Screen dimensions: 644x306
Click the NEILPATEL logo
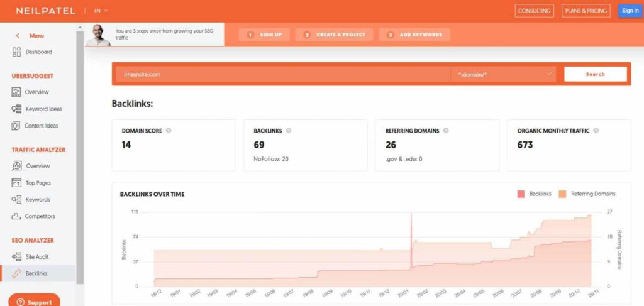45,11
